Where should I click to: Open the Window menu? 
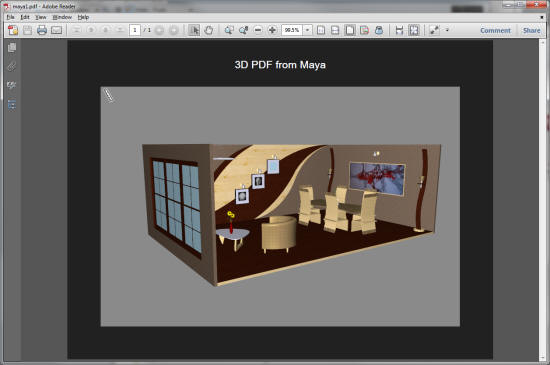(x=62, y=17)
